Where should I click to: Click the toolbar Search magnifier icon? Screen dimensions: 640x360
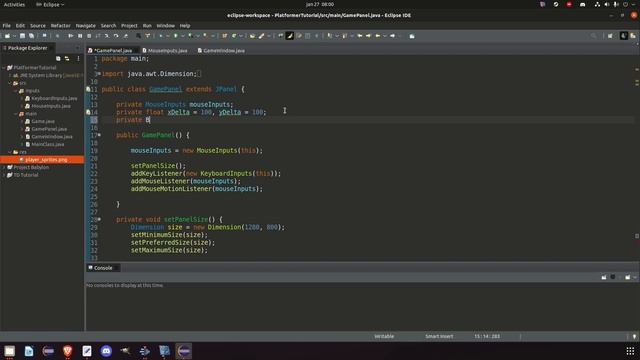pyautogui.click(x=593, y=36)
